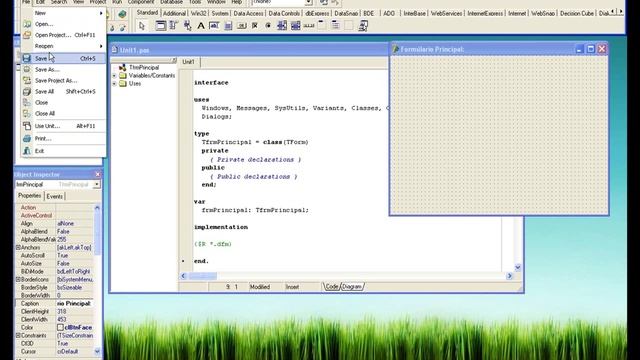Select the Edit component icon
This screenshot has width=640, height=360.
(x=214, y=26)
